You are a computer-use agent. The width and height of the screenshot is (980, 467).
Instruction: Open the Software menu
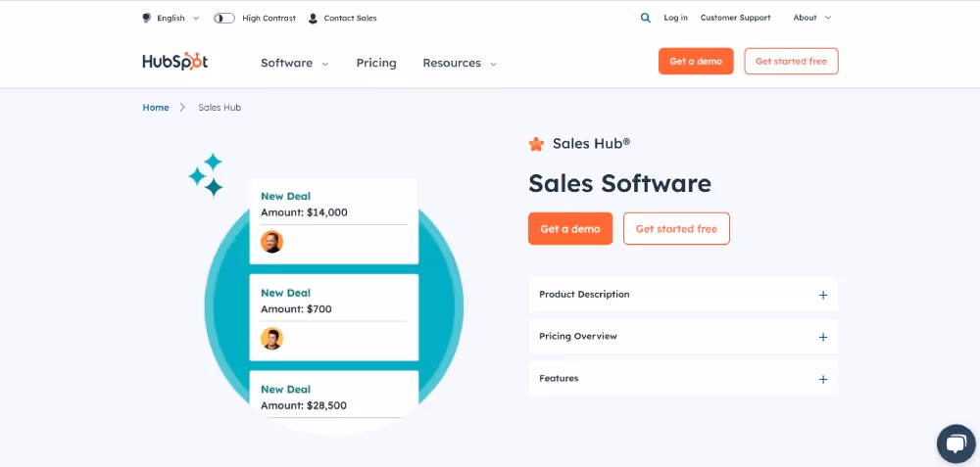click(x=294, y=63)
